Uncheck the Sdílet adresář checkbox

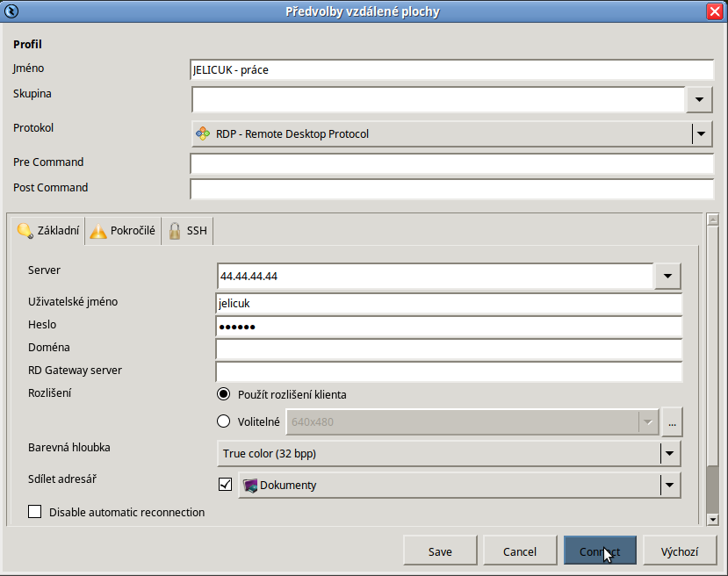[x=225, y=485]
